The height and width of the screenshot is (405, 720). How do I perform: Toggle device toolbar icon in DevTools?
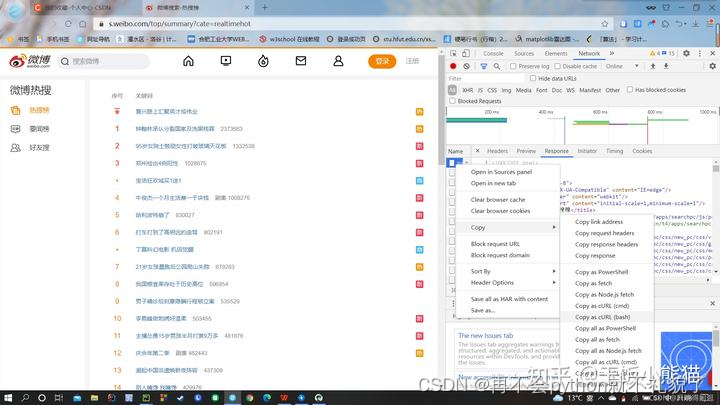pyautogui.click(x=466, y=53)
